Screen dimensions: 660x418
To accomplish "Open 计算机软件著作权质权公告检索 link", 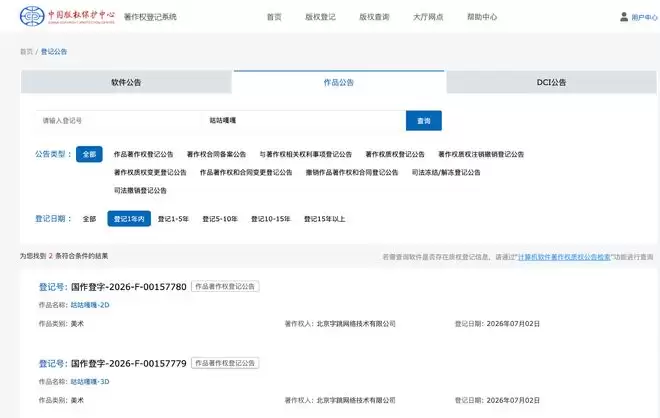I will click(x=564, y=257).
